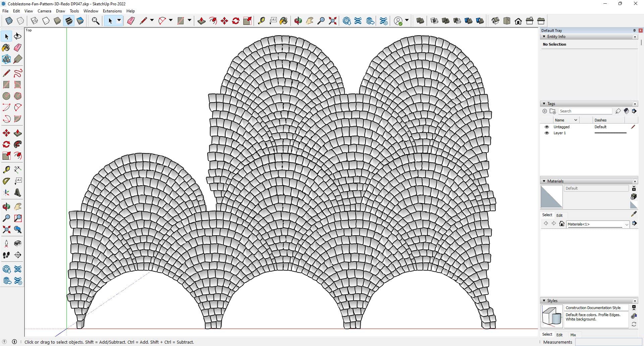Select the Rotate tool

(6, 145)
